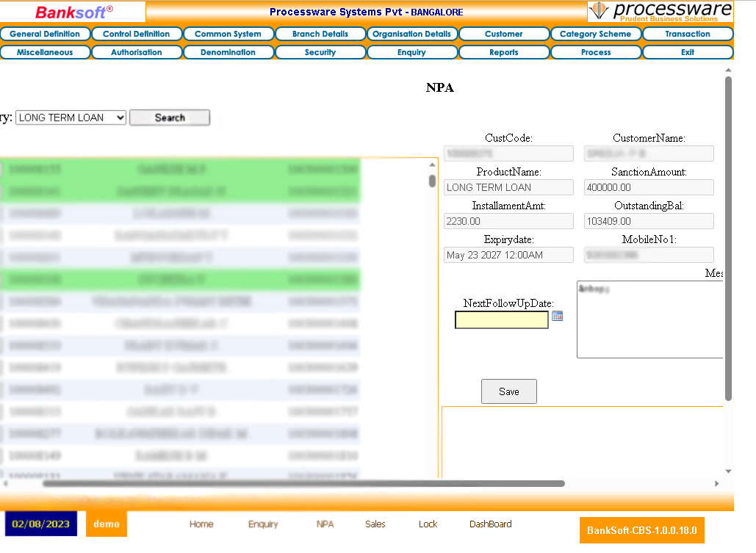
Task: Click the page vertical scrollbar thumb
Action: coord(728,239)
